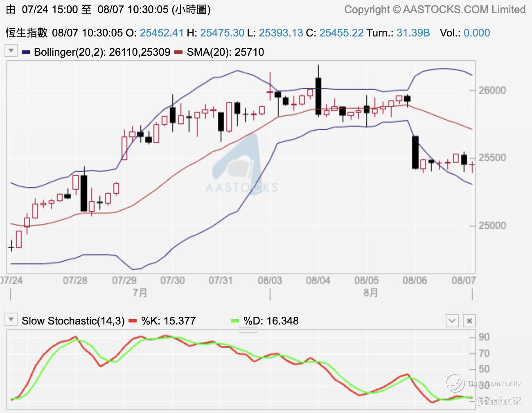
Task: Click the turnover value 31.39B
Action: [x=413, y=33]
